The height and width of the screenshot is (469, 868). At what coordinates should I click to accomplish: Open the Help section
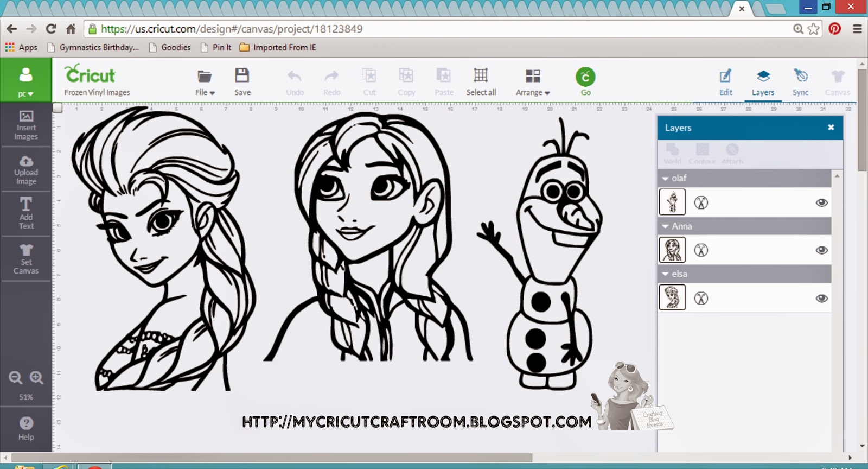click(26, 428)
